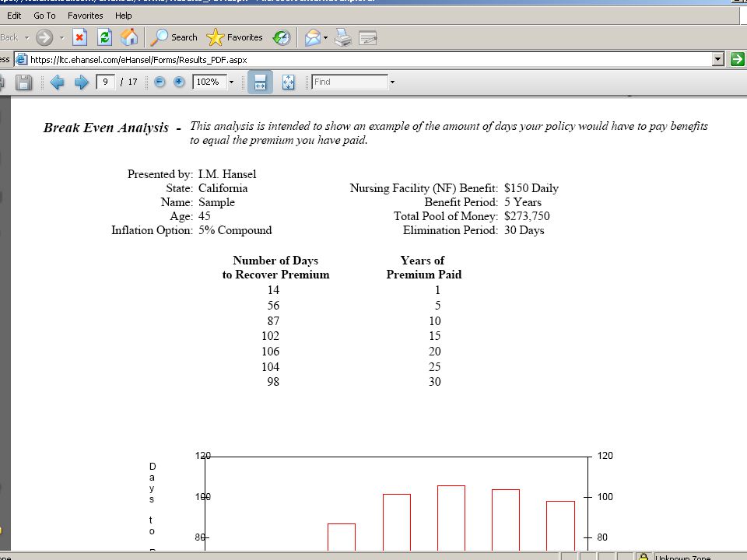
Task: Zoom in with the plus button
Action: tap(179, 82)
